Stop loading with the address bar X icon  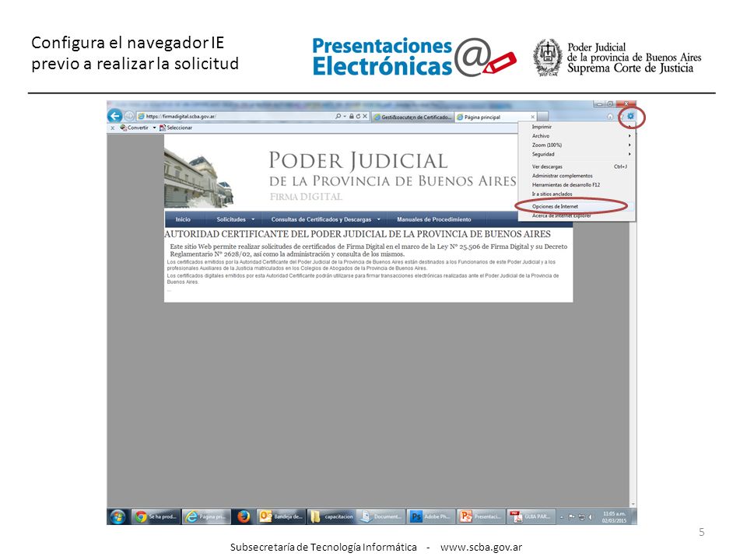pos(365,116)
